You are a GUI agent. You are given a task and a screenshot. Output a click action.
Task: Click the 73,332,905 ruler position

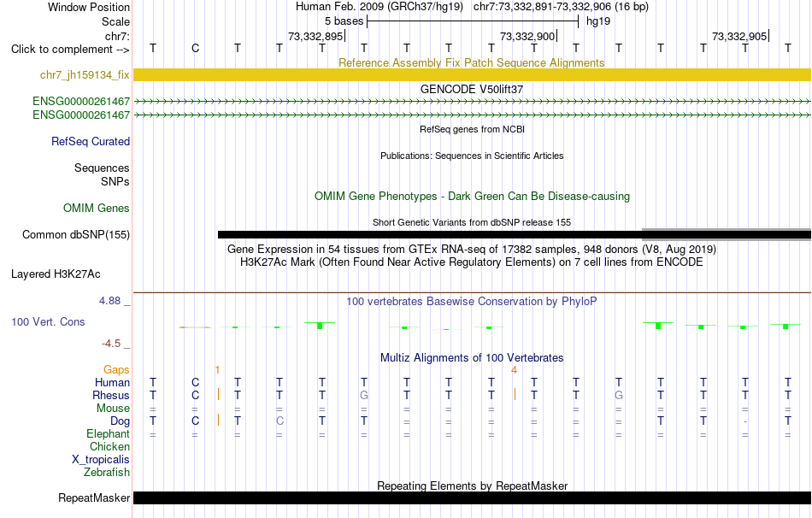[739, 36]
